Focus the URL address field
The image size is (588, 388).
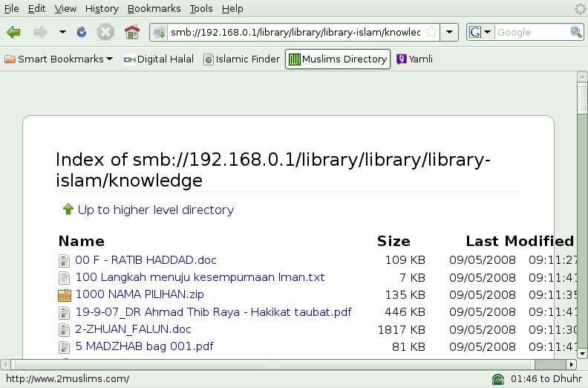pyautogui.click(x=295, y=32)
